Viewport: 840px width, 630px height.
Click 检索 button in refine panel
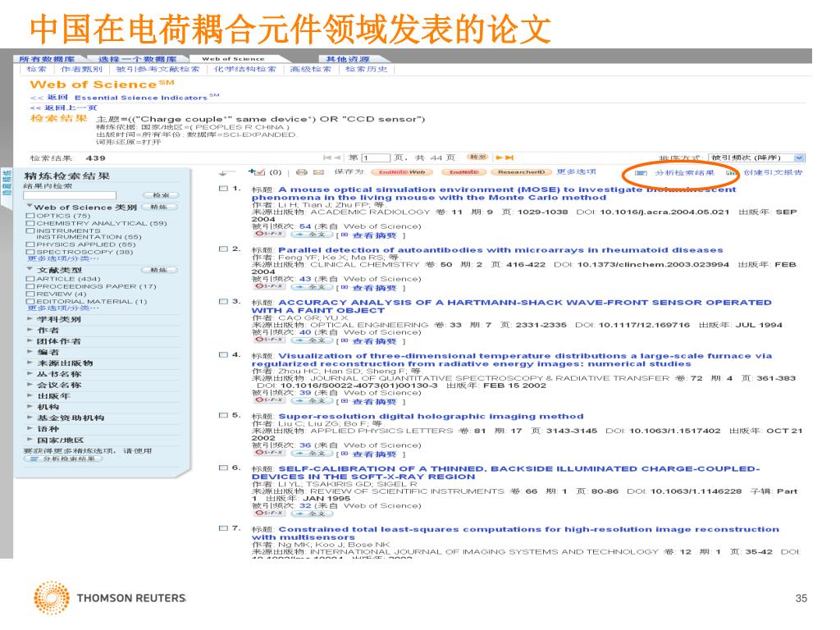coord(162,195)
